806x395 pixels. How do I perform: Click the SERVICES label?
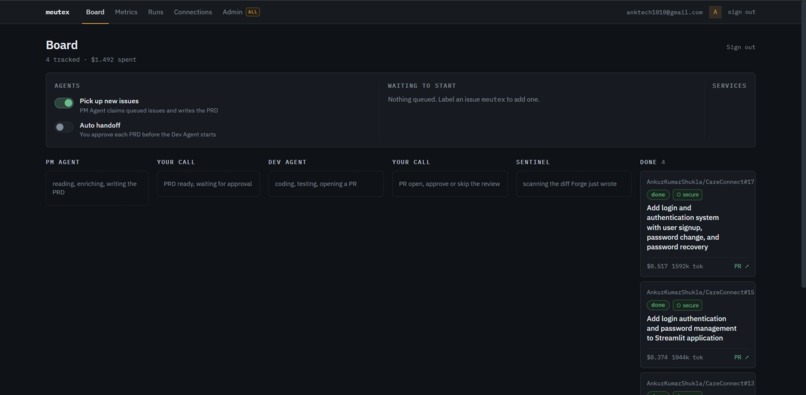[729, 86]
